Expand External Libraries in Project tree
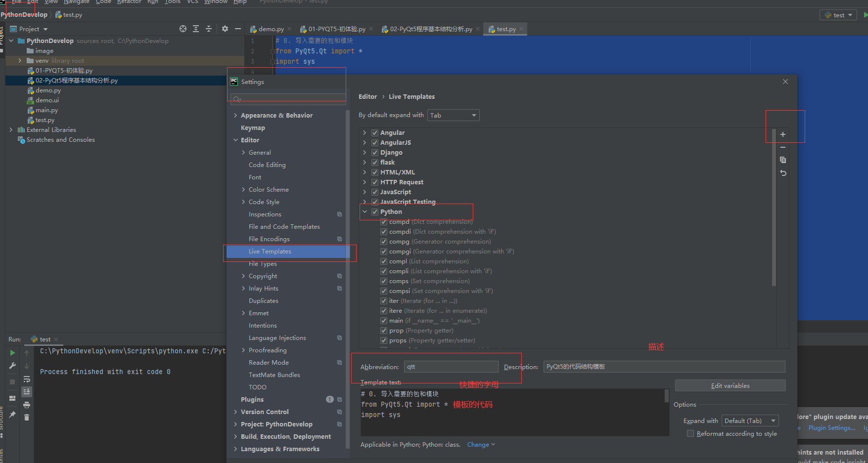Screen dimensions: 868x463 coord(11,129)
